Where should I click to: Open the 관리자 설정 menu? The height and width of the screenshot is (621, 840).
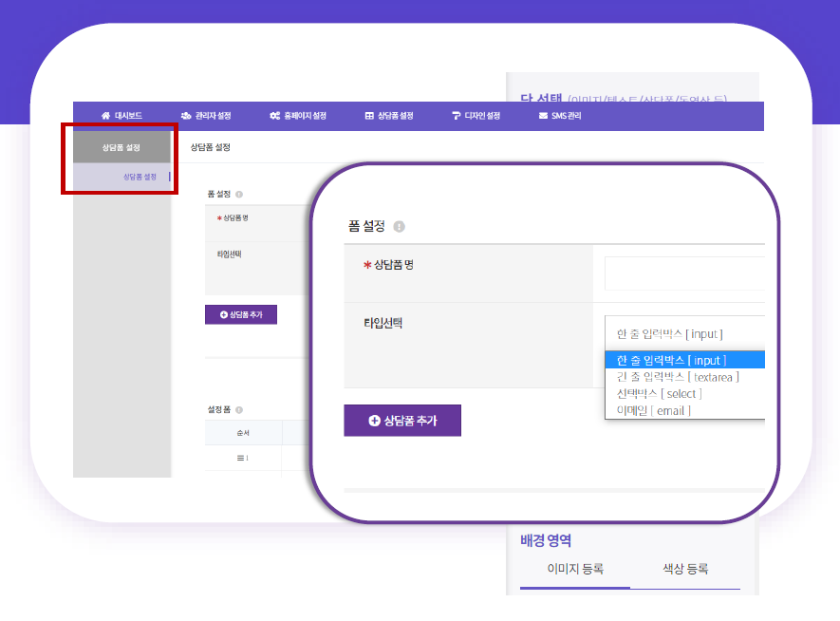(x=205, y=116)
